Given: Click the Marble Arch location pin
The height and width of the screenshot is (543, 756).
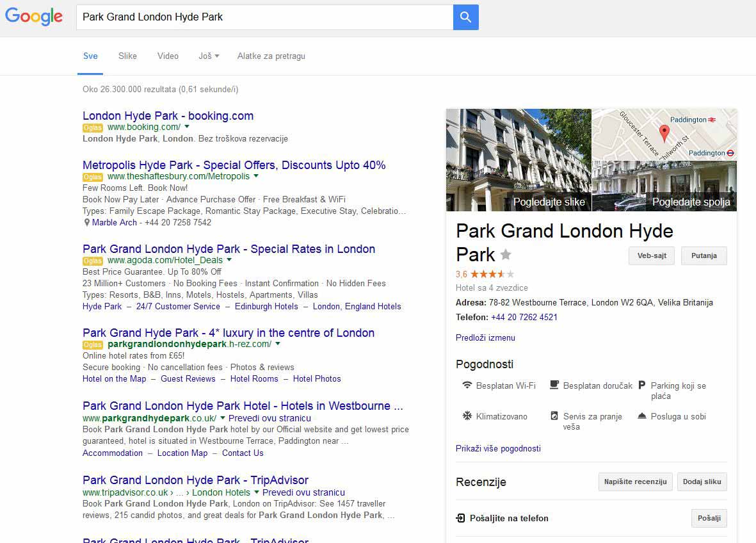Looking at the screenshot, I should [x=87, y=222].
